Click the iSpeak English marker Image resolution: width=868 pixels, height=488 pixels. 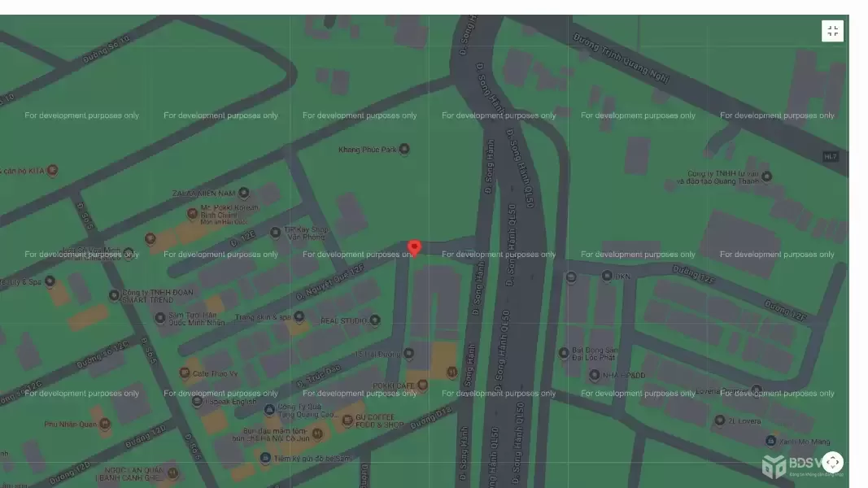[x=197, y=400]
